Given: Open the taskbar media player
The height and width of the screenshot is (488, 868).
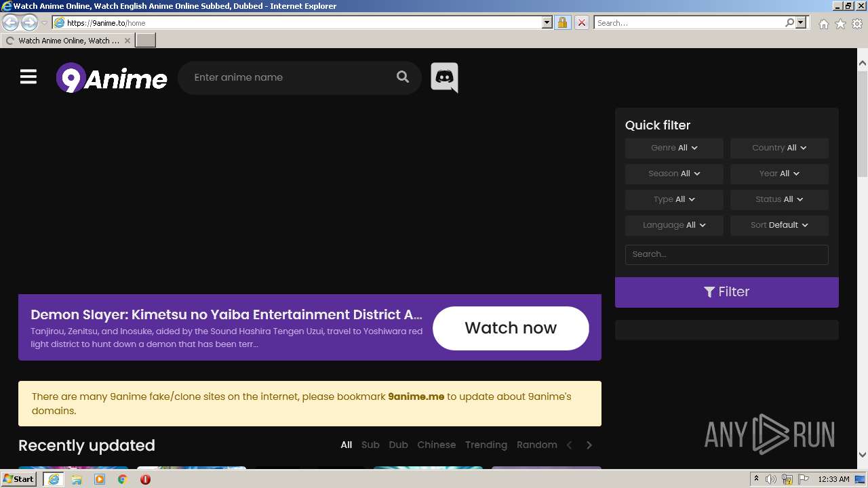Looking at the screenshot, I should pyautogui.click(x=100, y=479).
